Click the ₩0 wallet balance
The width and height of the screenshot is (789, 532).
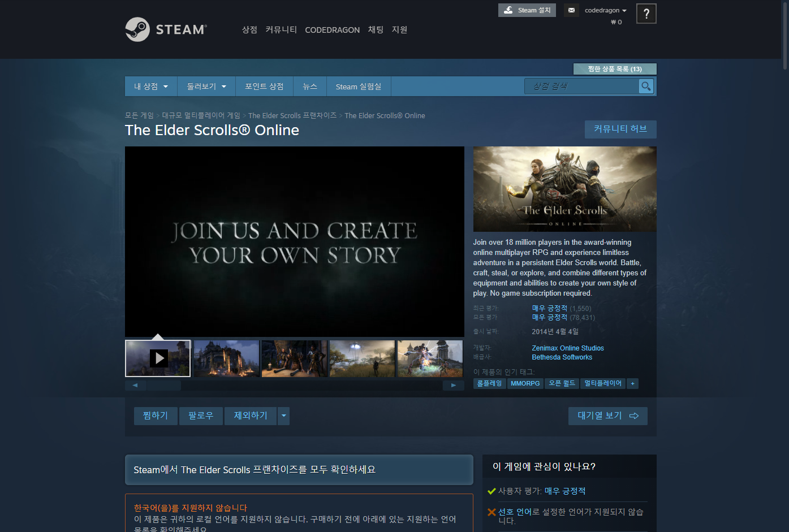(x=616, y=22)
